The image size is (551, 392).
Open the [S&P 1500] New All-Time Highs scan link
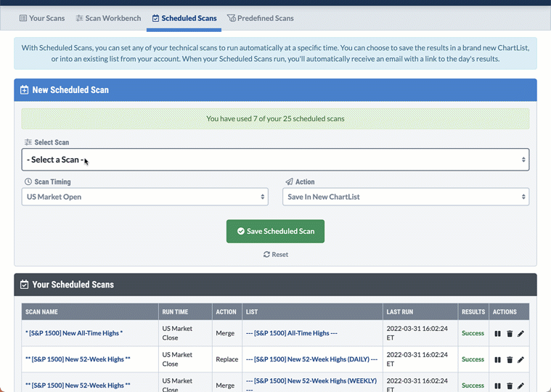pyautogui.click(x=74, y=333)
